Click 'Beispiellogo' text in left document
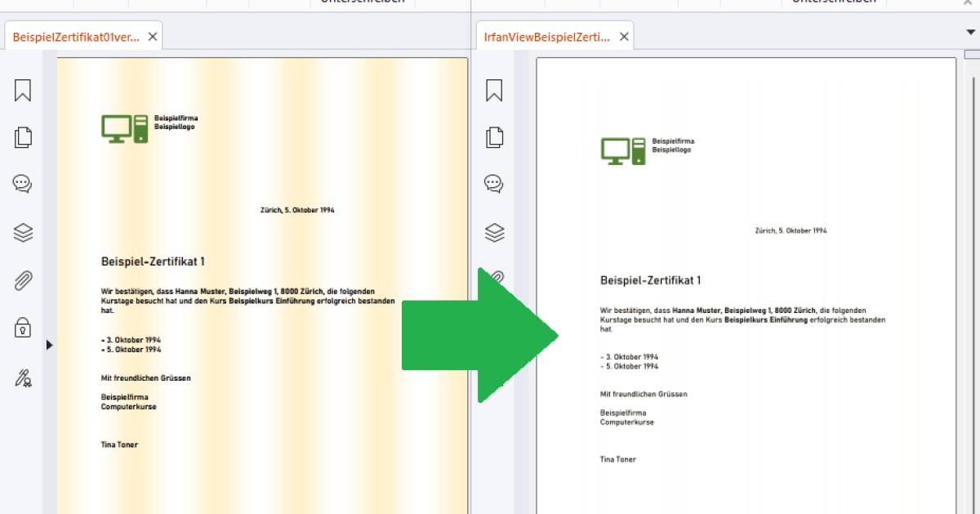980x514 pixels. pyautogui.click(x=175, y=127)
